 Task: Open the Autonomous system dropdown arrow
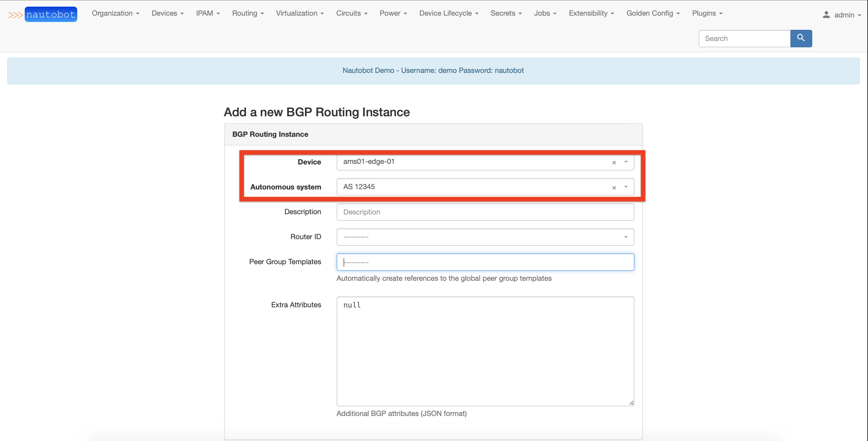[626, 187]
